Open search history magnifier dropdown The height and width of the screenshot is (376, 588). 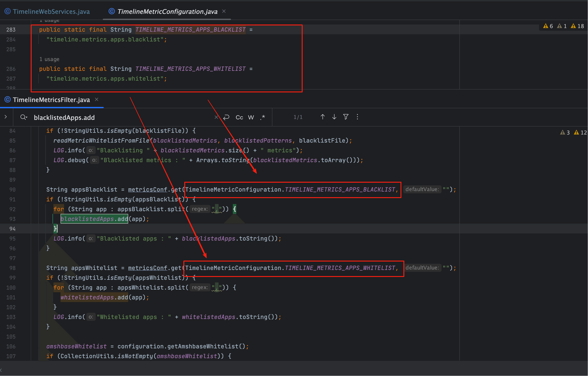click(24, 117)
